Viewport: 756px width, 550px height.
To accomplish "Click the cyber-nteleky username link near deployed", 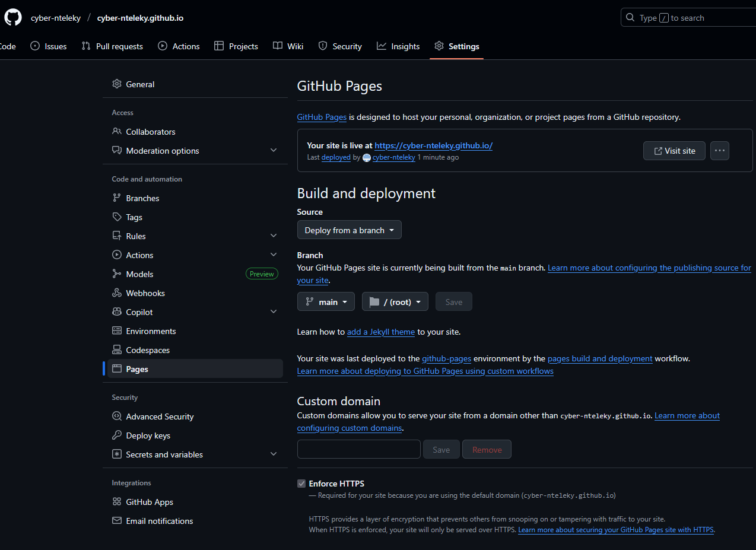I will [393, 158].
